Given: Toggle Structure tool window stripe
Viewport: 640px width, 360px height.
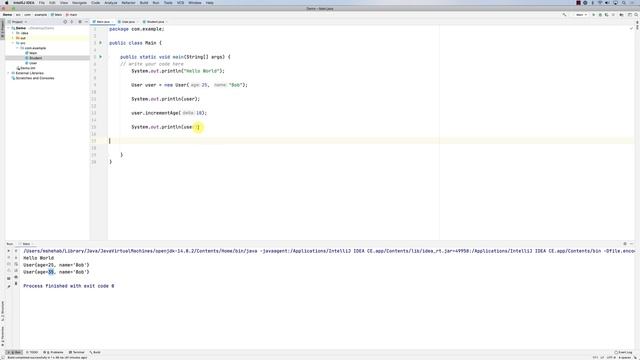Looking at the screenshot, I should 2,311.
